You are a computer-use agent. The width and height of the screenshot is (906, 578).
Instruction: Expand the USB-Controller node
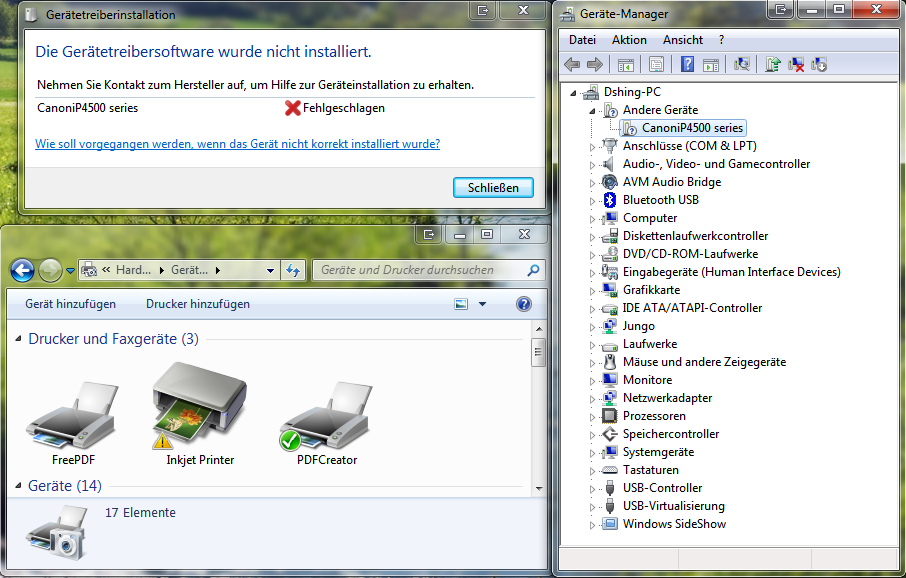click(x=592, y=489)
